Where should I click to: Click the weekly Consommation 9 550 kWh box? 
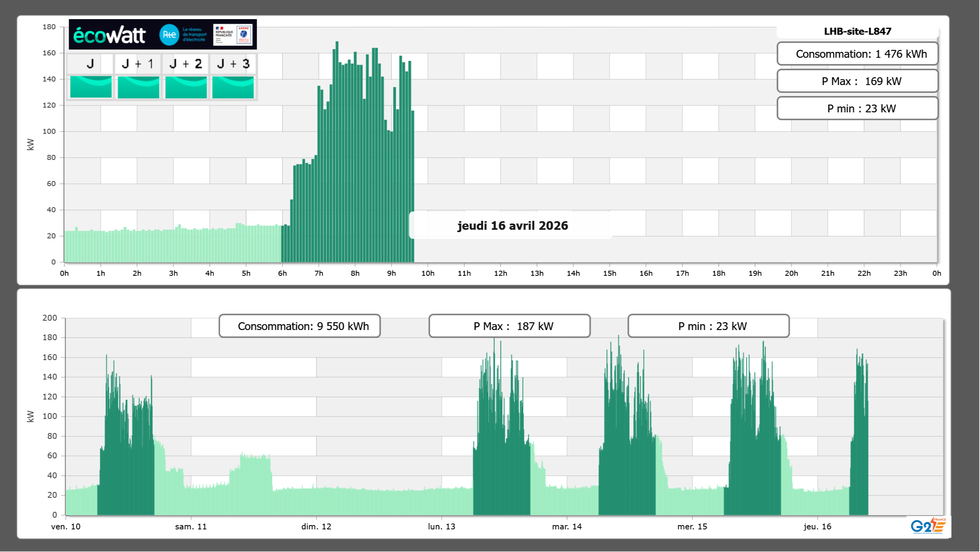pos(299,326)
